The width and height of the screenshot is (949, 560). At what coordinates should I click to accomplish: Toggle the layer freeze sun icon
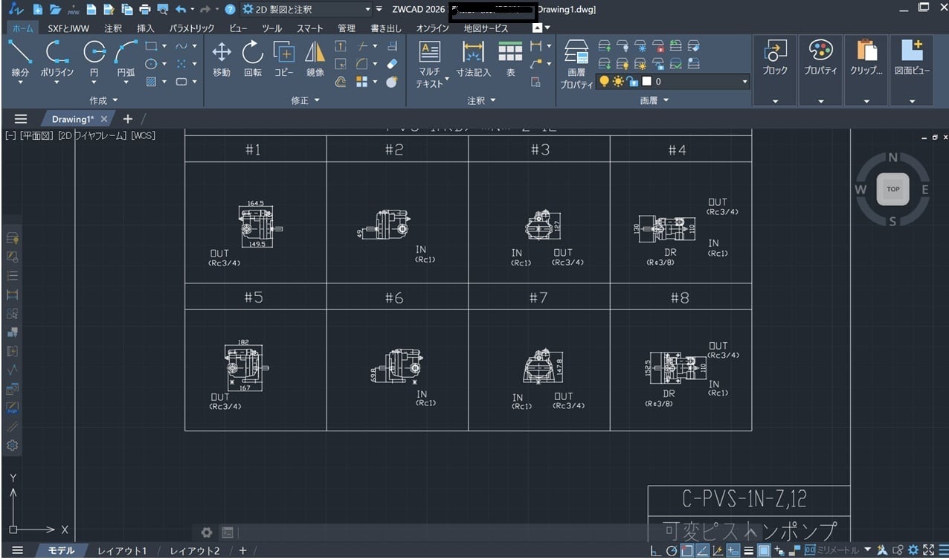click(x=618, y=82)
